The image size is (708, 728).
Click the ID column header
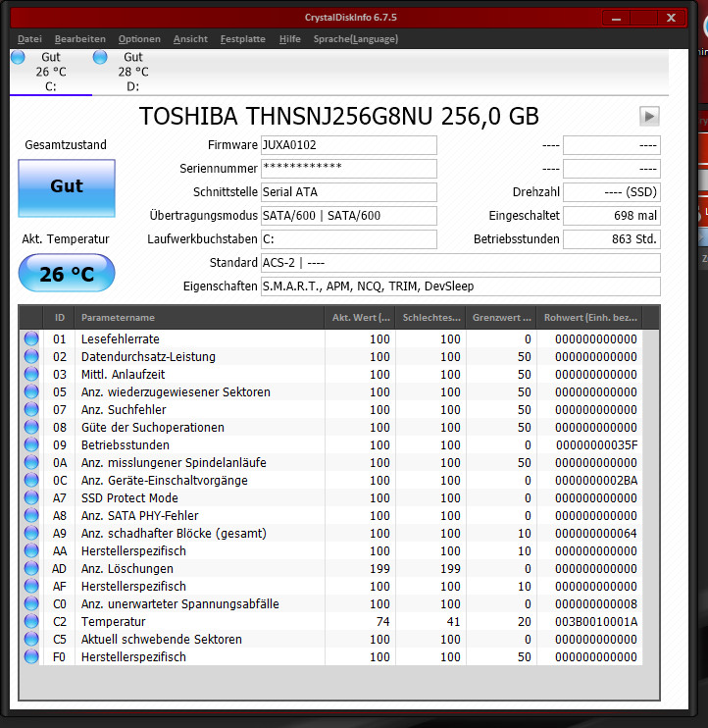pos(59,318)
